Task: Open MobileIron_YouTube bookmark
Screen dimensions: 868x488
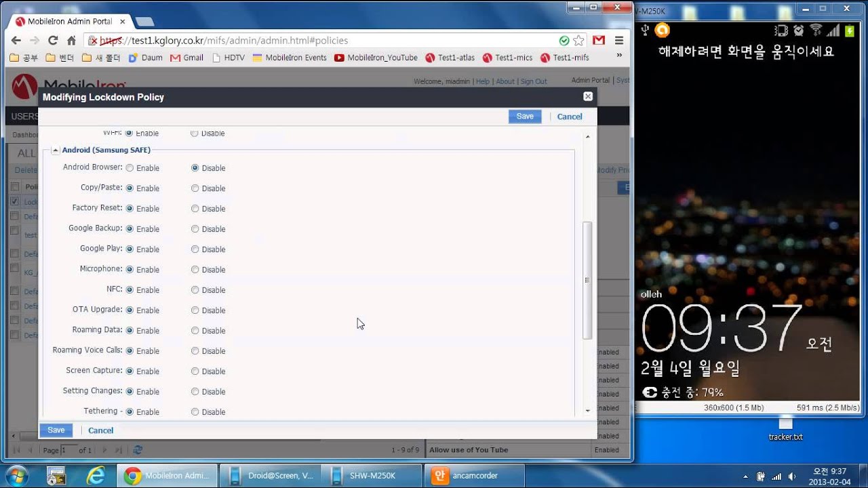Action: [375, 58]
